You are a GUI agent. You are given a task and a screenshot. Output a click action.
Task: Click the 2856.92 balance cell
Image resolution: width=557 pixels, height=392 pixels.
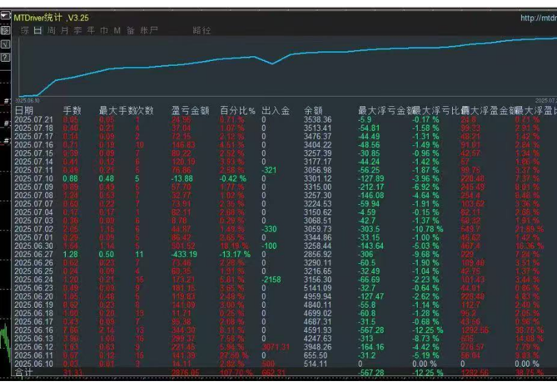pos(318,254)
